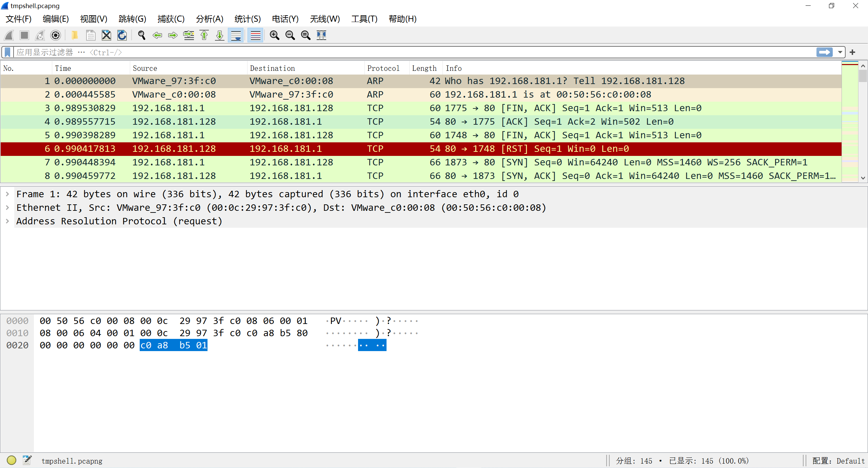Go to specified packet icon
The height and width of the screenshot is (468, 868).
pos(189,35)
